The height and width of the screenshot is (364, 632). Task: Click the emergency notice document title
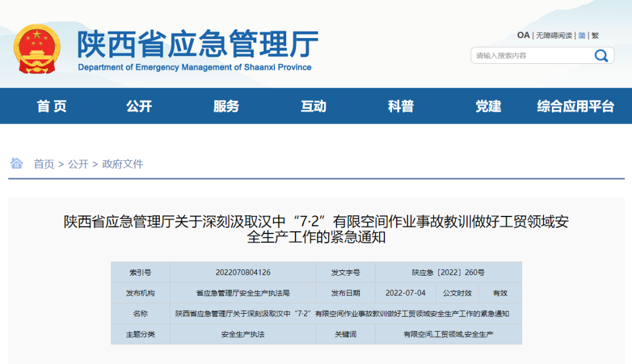click(316, 228)
